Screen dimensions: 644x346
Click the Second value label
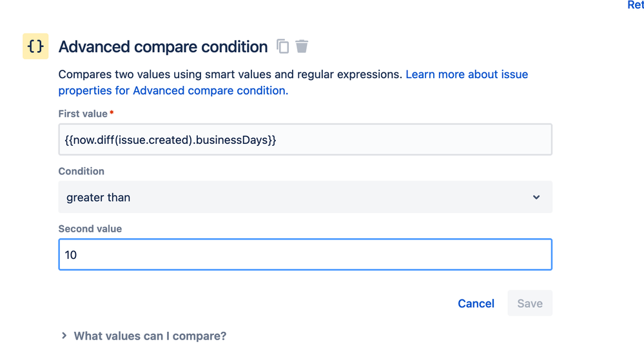click(90, 229)
